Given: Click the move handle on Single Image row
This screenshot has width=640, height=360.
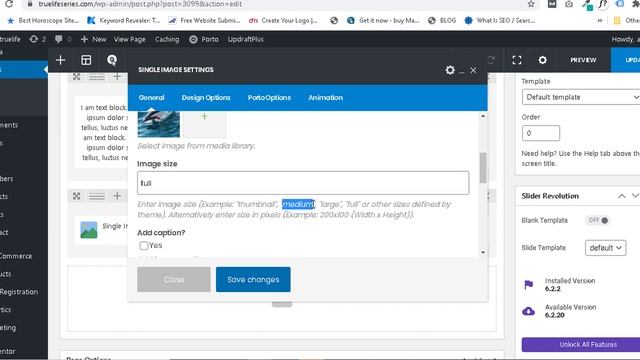Looking at the screenshot, I should 76,196.
